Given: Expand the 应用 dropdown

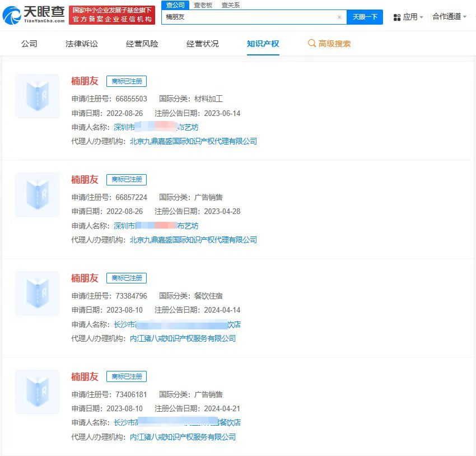Looking at the screenshot, I should [x=410, y=17].
